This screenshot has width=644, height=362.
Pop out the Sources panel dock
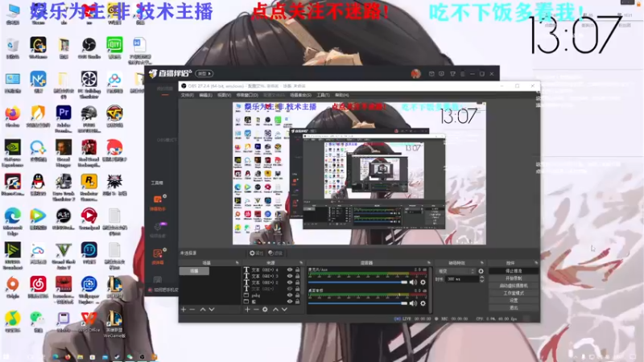point(301,263)
